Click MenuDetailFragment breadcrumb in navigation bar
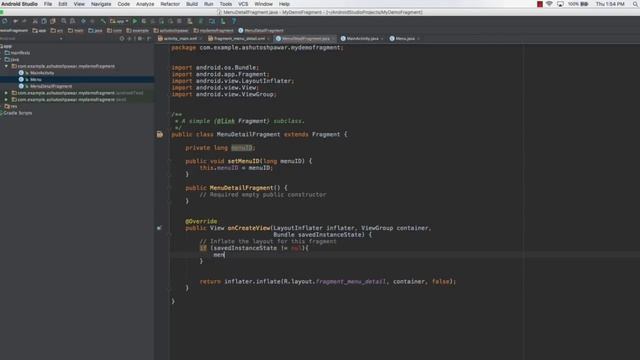The height and width of the screenshot is (360, 640). tap(260, 31)
